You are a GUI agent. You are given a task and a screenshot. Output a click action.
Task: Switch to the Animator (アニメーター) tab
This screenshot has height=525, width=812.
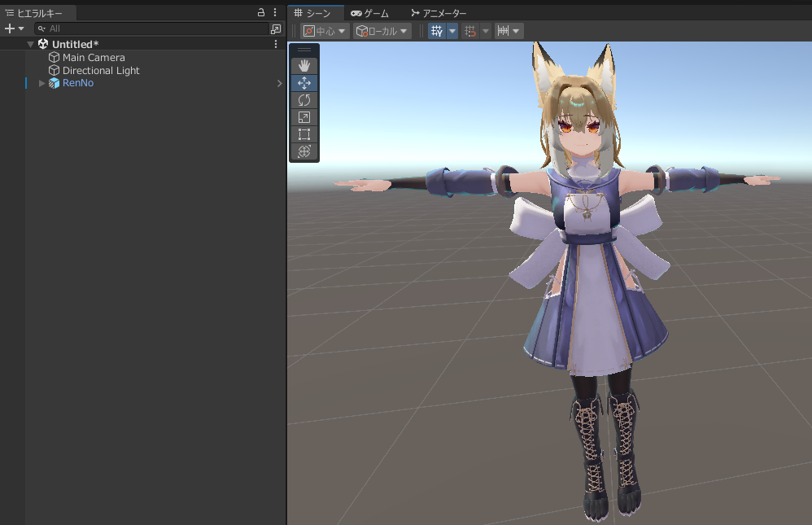(439, 13)
